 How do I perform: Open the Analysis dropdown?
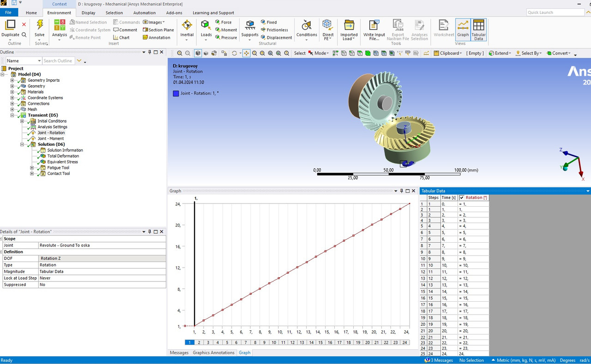[59, 30]
